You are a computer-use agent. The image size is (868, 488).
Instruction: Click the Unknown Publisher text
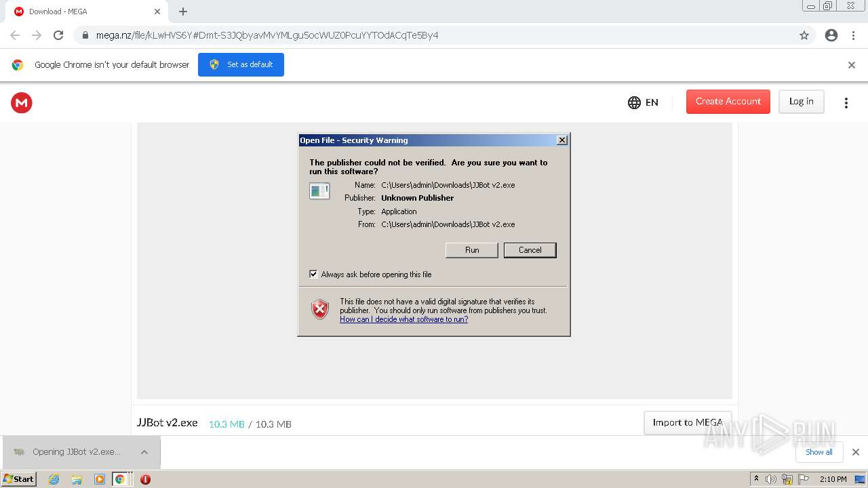pyautogui.click(x=418, y=198)
